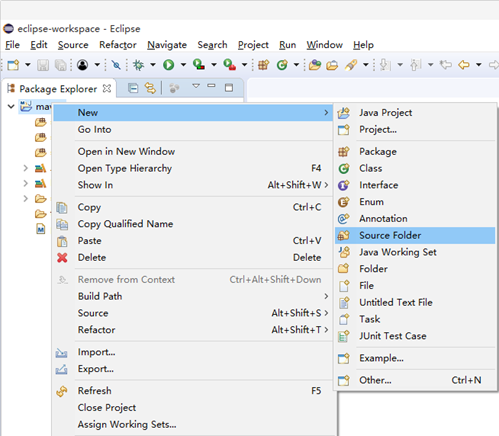Open the Help menu
Screen dimensions: 499x436
click(363, 45)
